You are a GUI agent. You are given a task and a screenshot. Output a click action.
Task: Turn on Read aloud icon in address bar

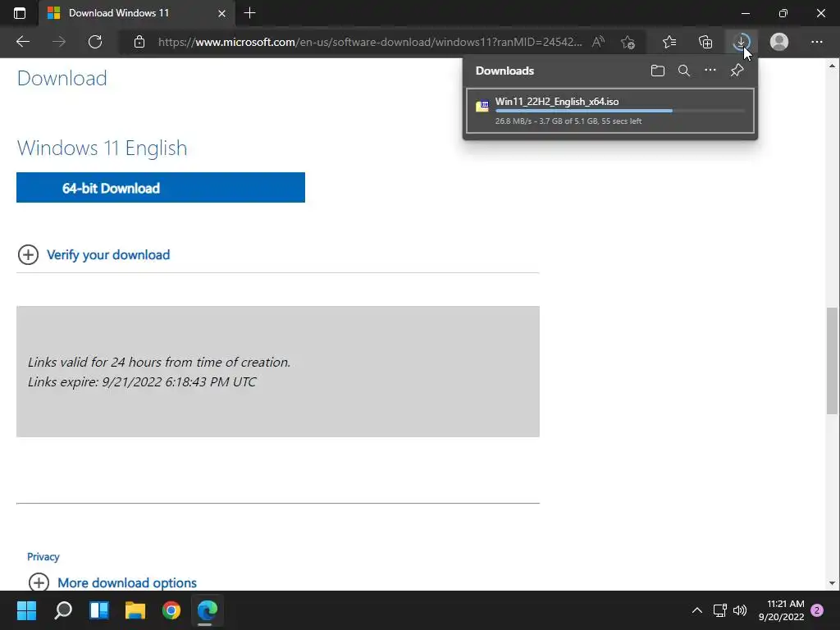(598, 42)
